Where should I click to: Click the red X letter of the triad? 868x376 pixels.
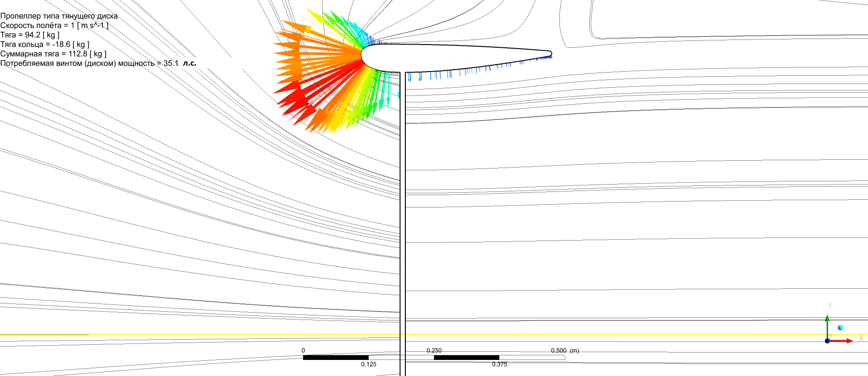pos(861,338)
